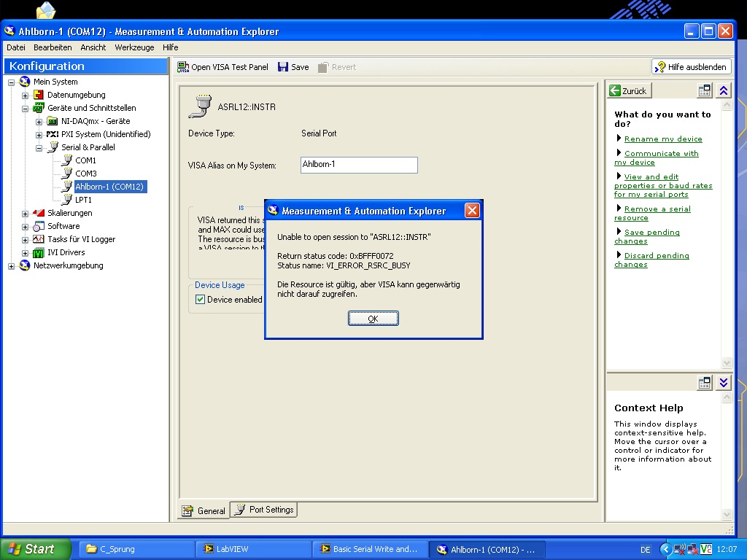The height and width of the screenshot is (560, 747).
Task: Switch to Basic Serial Write taskbar item
Action: (x=370, y=550)
